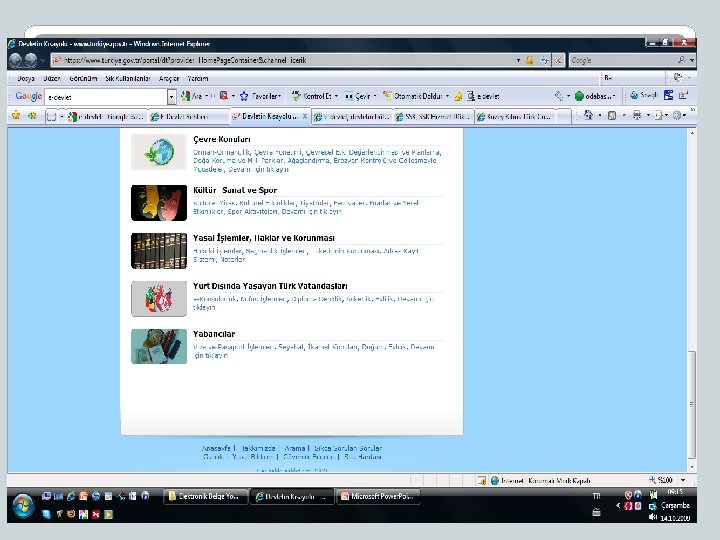Image resolution: width=720 pixels, height=540 pixels.
Task: Click the Kültür Sanat ve Spor masks thumbnail
Action: tap(159, 203)
